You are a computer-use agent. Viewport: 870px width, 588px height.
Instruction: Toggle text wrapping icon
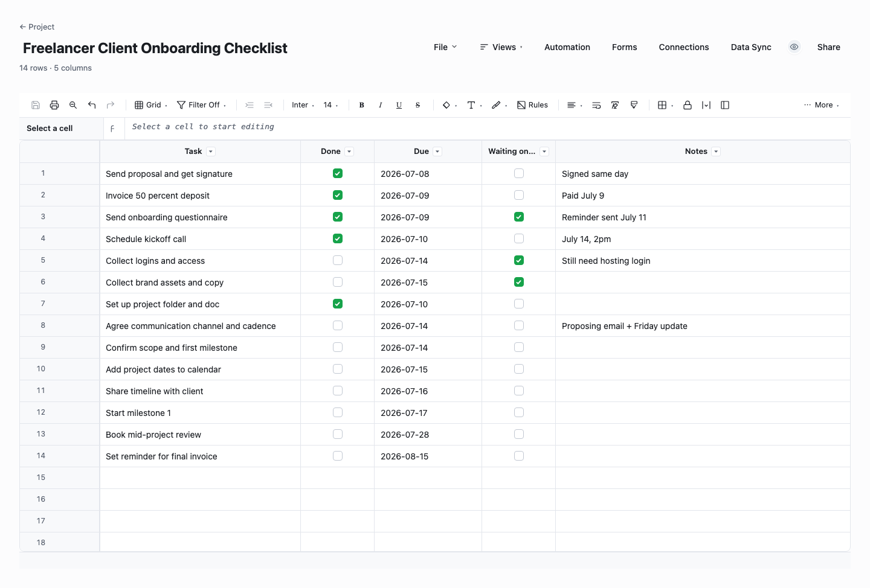tap(596, 105)
